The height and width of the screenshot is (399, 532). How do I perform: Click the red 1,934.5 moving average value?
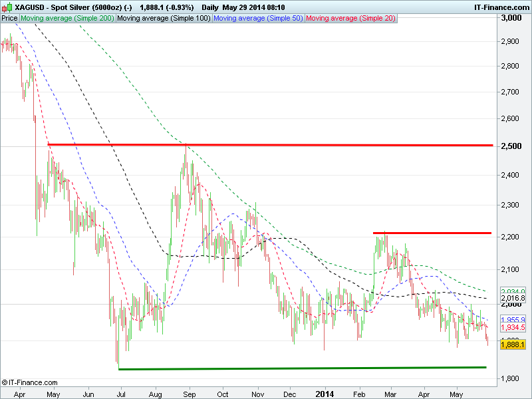click(513, 327)
